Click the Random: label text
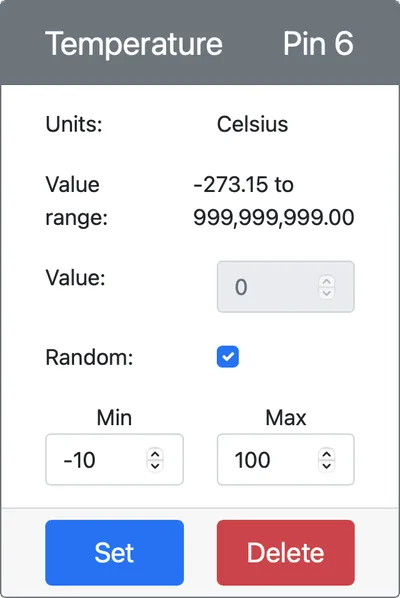Image resolution: width=400 pixels, height=598 pixels. click(89, 357)
